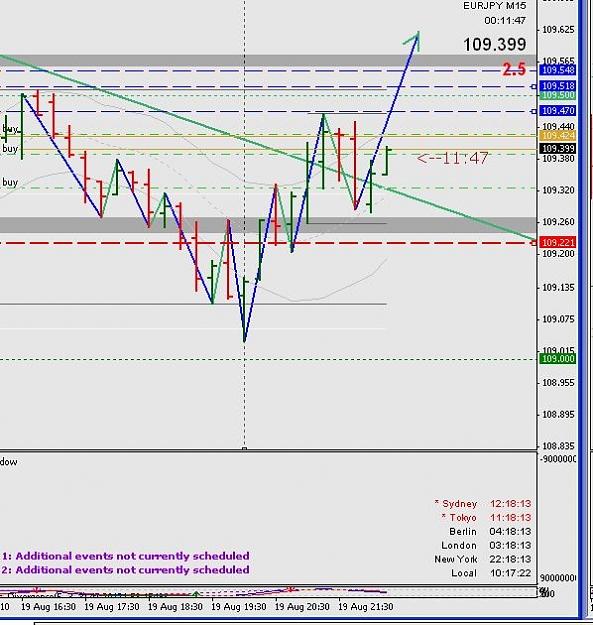Click the 19 Aug 16:30 time axis label

[x=48, y=607]
